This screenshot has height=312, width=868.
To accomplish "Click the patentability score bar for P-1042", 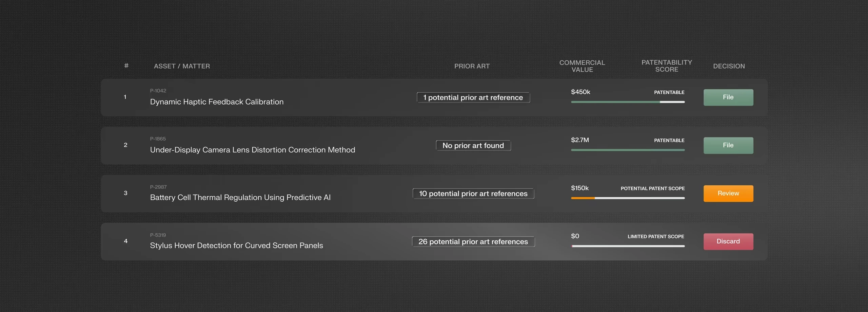I will pyautogui.click(x=628, y=102).
